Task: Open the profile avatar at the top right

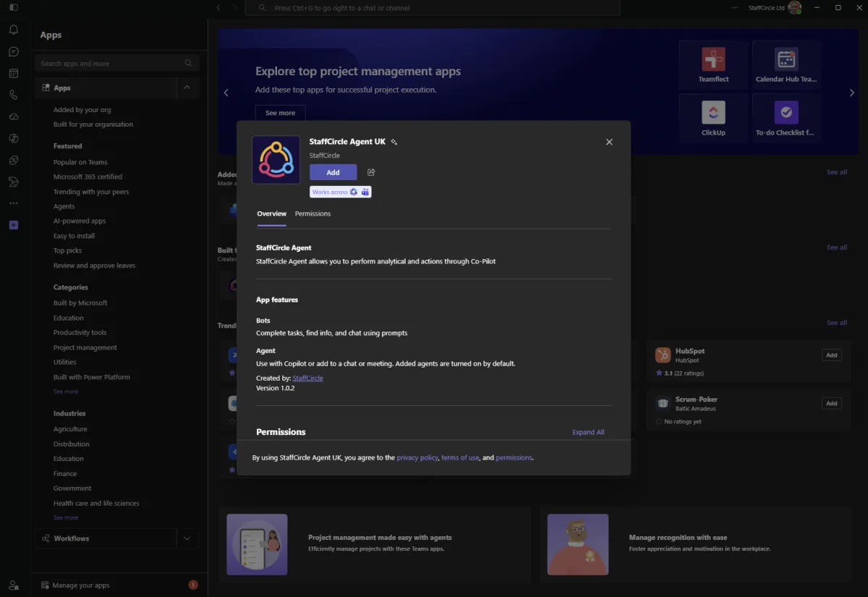Action: tap(794, 7)
